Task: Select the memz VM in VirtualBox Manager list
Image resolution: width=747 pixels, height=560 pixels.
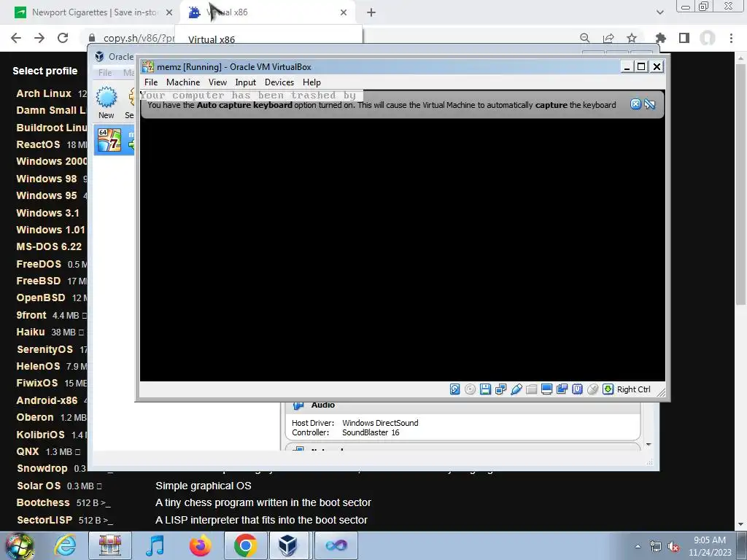Action: coord(115,140)
